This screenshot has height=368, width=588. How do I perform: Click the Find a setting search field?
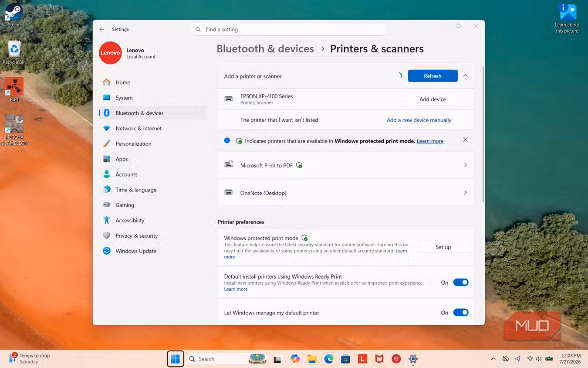(x=288, y=30)
